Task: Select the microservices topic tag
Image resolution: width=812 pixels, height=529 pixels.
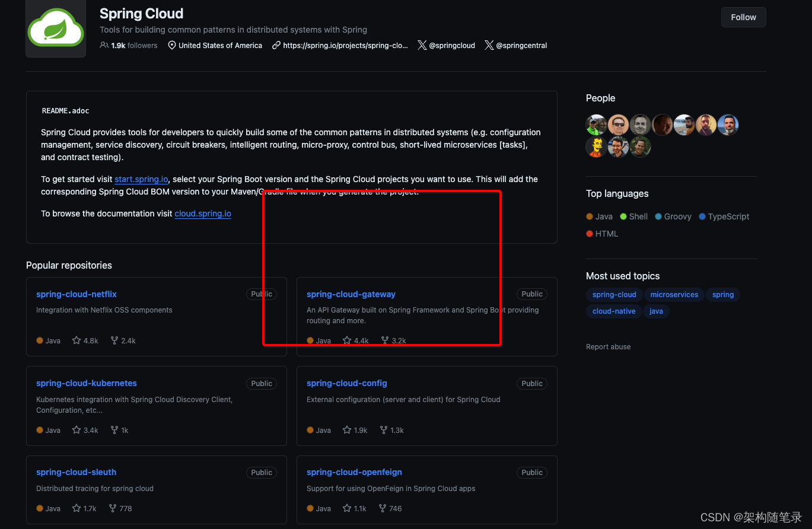Action: pyautogui.click(x=674, y=294)
